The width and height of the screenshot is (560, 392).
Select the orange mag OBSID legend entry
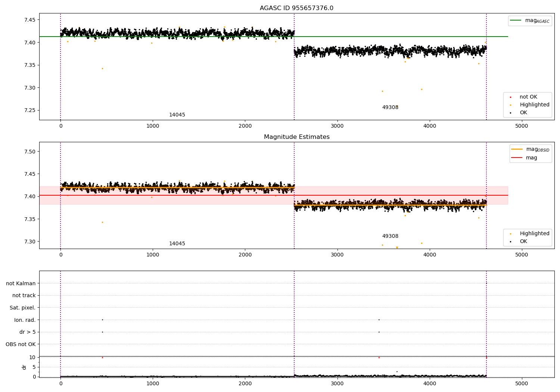pyautogui.click(x=531, y=149)
